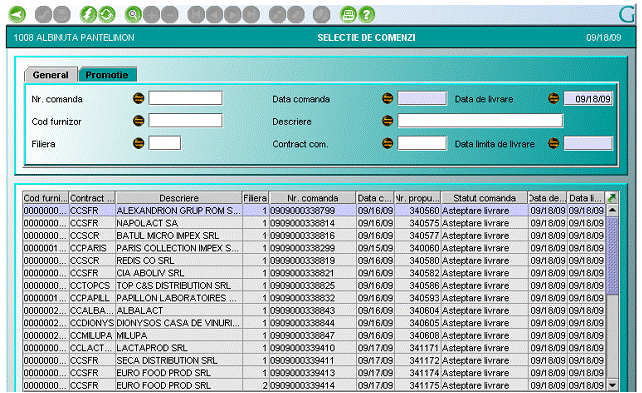Select the SECA DISTRIBUTION SRL row

314,360
